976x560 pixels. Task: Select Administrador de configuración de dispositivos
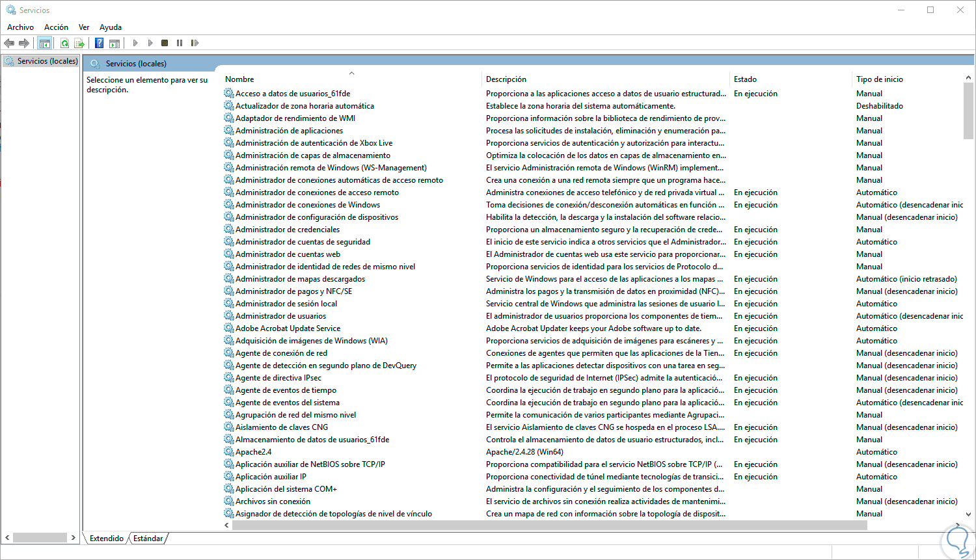click(317, 217)
